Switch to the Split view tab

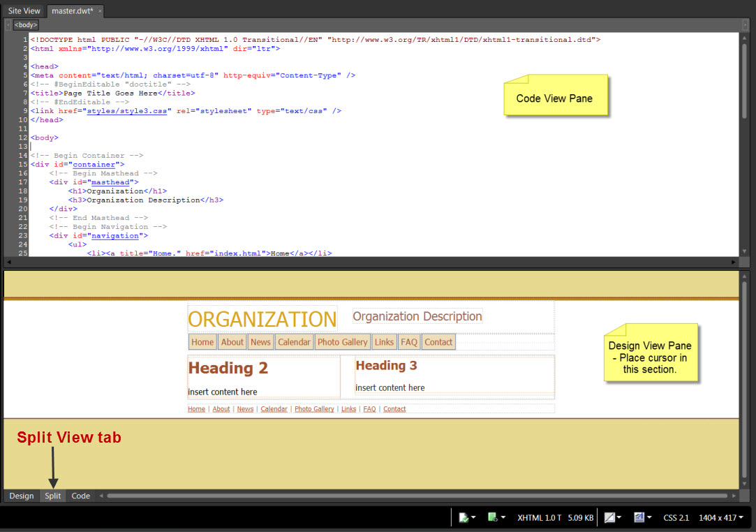click(52, 496)
